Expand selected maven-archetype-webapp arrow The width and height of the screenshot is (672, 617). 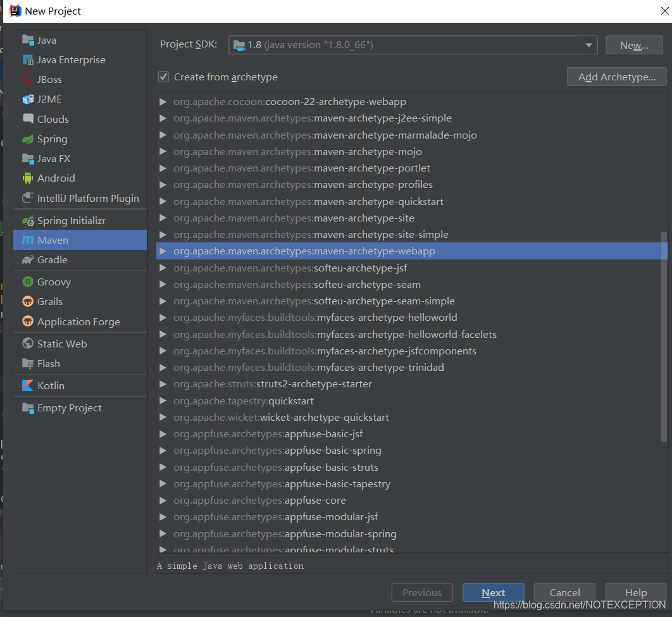coord(163,251)
